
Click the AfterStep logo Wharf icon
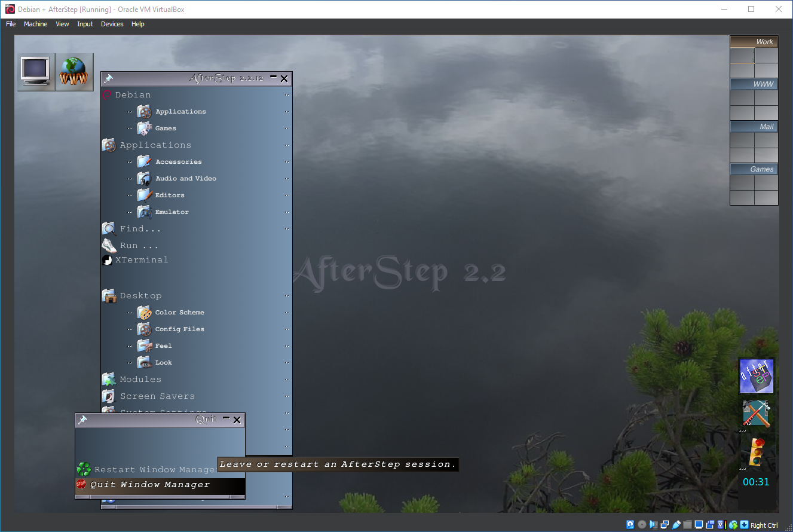pos(756,376)
